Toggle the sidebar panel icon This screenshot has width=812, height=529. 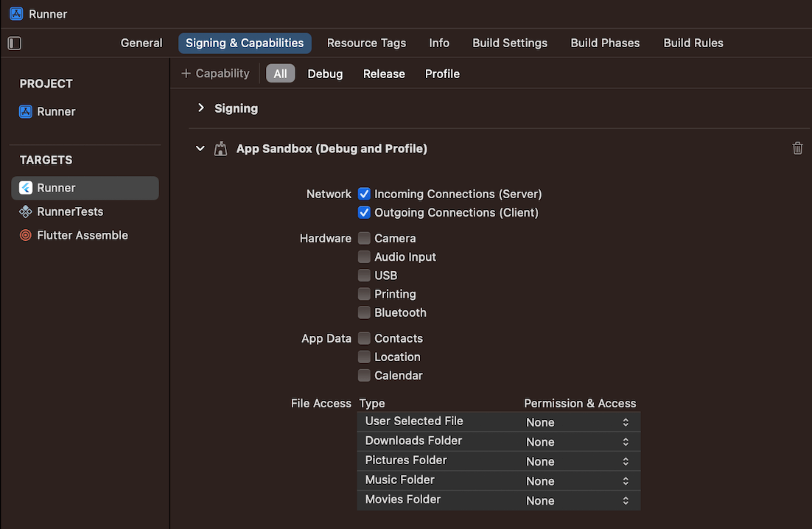pyautogui.click(x=15, y=43)
